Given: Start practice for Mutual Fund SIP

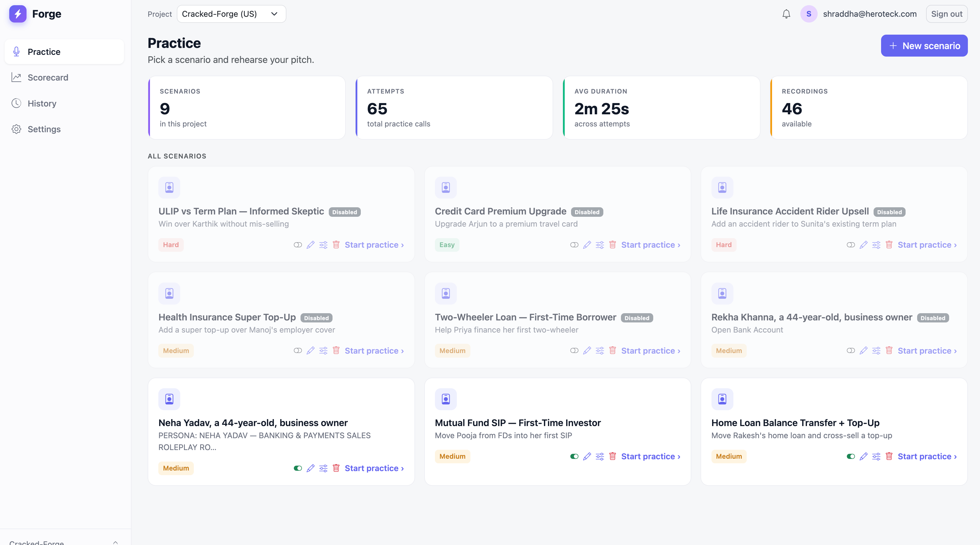Looking at the screenshot, I should point(651,457).
